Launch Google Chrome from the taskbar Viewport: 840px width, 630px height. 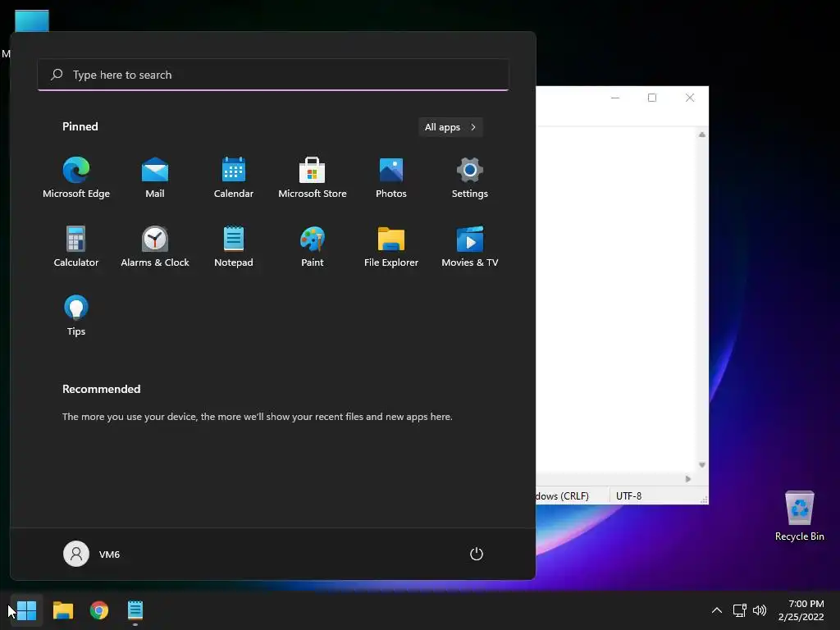point(99,610)
